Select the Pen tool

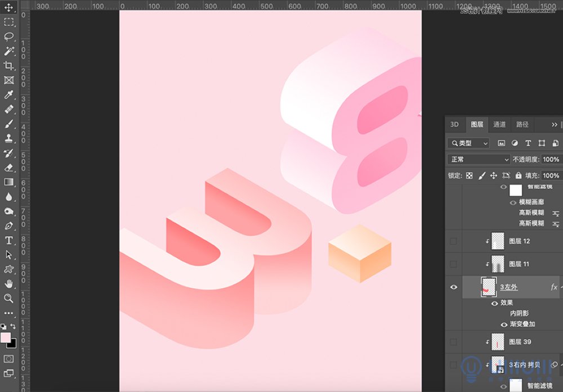9,226
